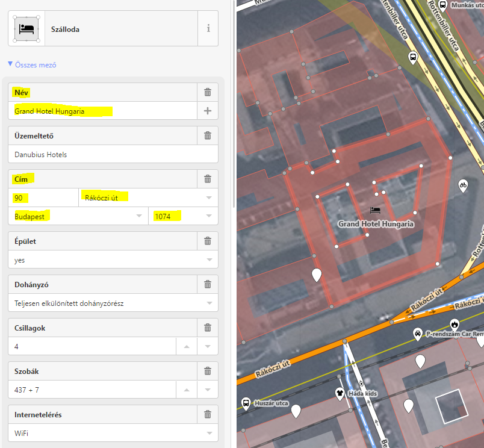
Task: Click the Háda kids map label
Action: coord(362,394)
